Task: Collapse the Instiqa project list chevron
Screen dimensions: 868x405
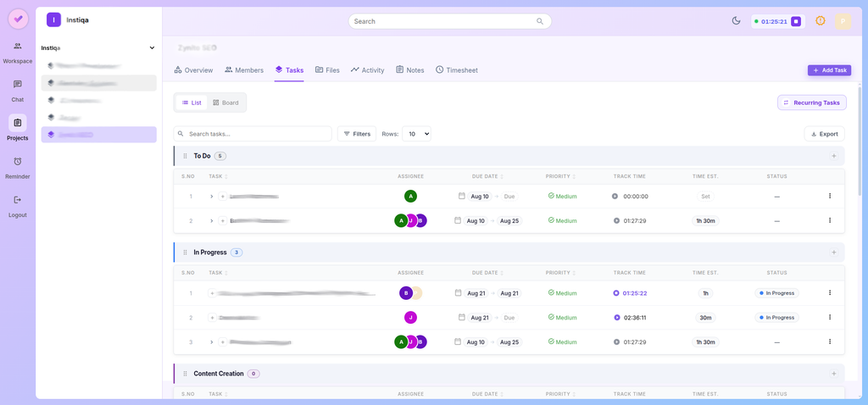Action: pos(153,48)
